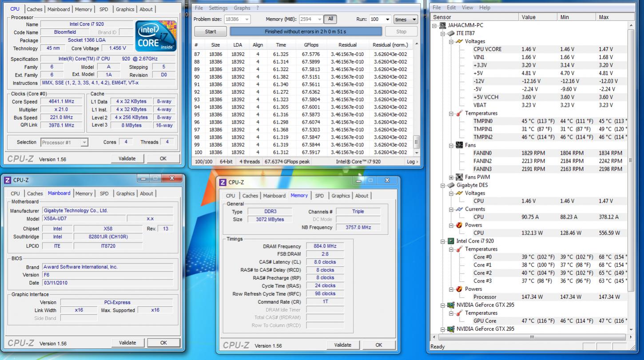Image resolution: width=644 pixels, height=360 pixels.
Task: Expand the Fans PWM node
Action: click(452, 177)
